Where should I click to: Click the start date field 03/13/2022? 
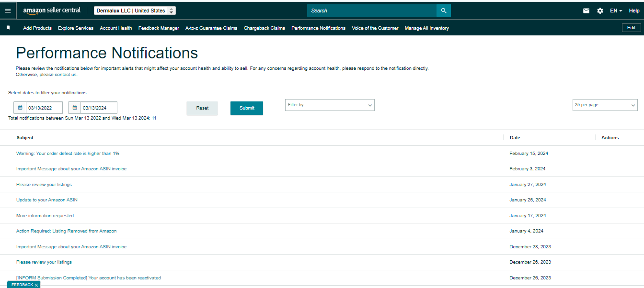[44, 108]
